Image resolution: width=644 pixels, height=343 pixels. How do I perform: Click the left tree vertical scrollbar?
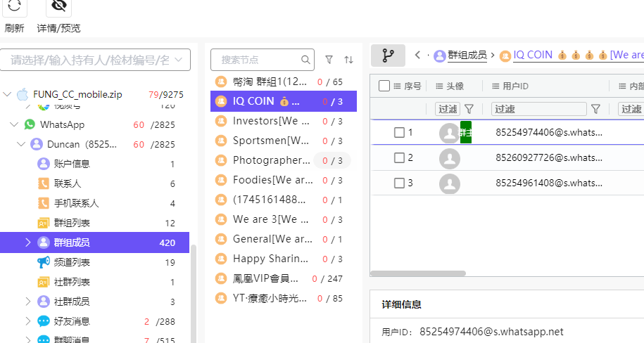[x=194, y=293]
